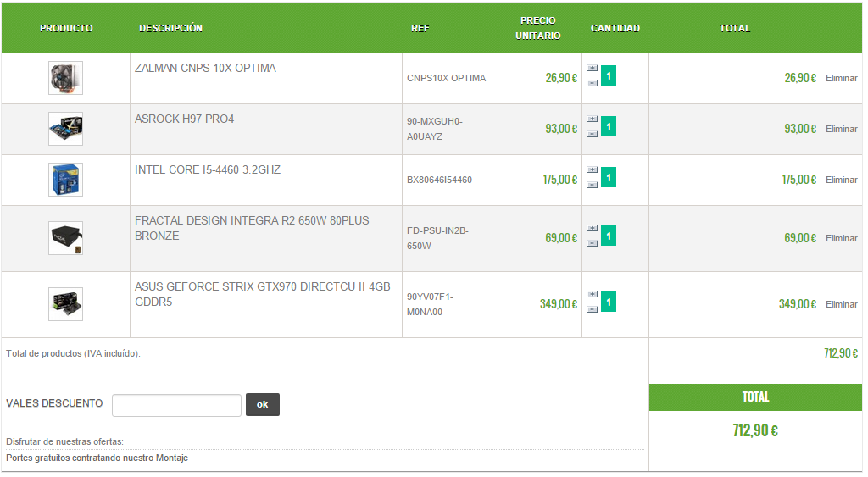Click reference 90-MXGUH0-A0UAYZ
This screenshot has height=477, width=868.
click(435, 129)
